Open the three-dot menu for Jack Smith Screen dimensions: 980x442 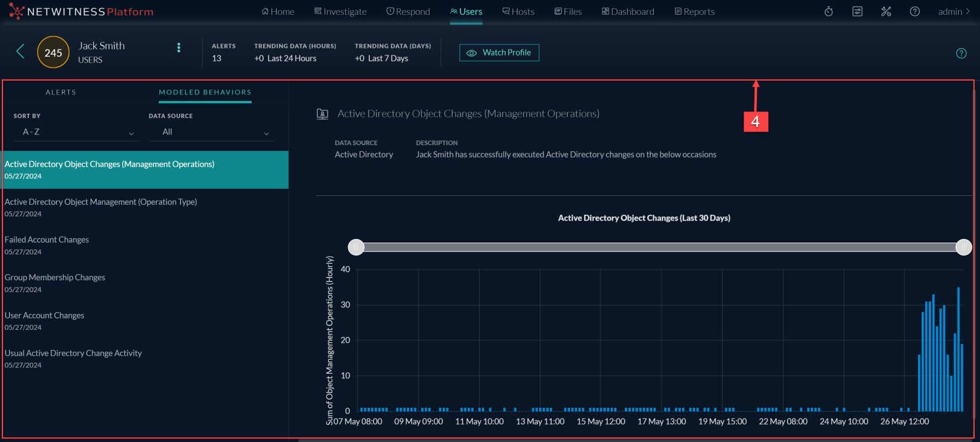[x=179, y=48]
